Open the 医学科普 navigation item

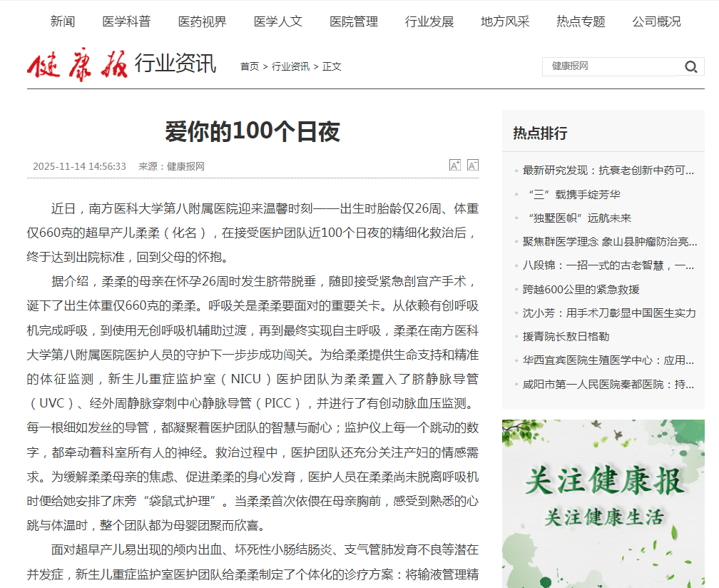click(x=126, y=21)
